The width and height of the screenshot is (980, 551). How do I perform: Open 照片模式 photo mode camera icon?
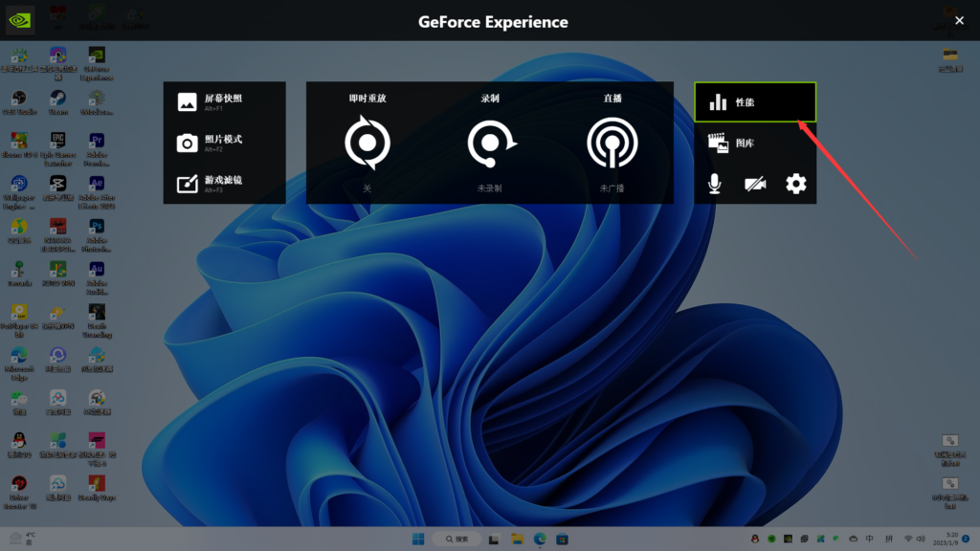pos(188,143)
